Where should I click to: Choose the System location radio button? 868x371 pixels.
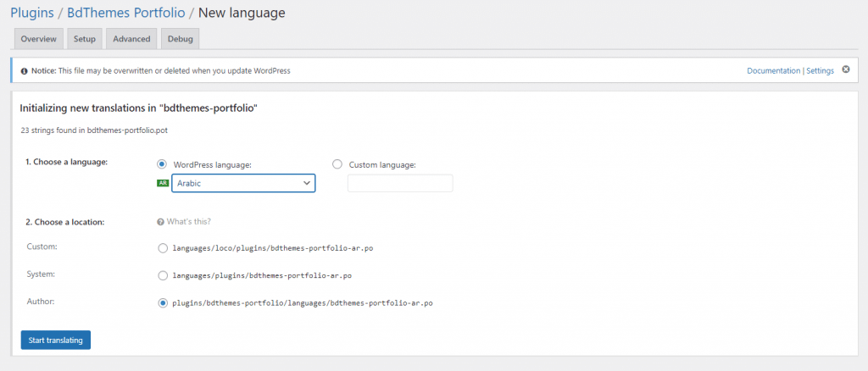[163, 275]
